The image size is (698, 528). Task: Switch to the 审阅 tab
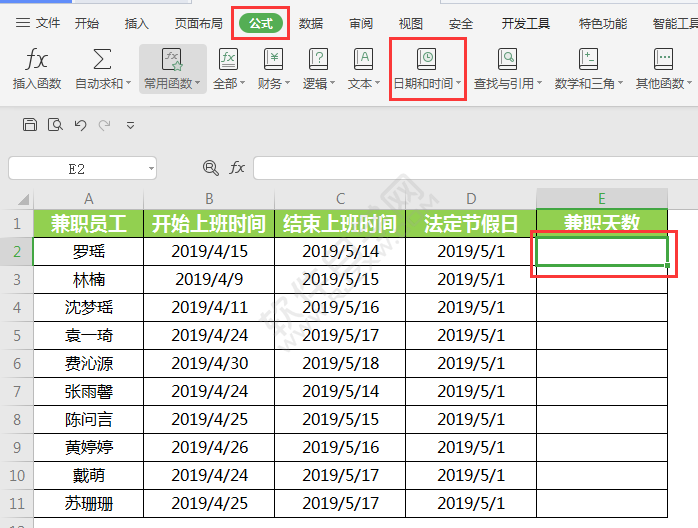(361, 23)
